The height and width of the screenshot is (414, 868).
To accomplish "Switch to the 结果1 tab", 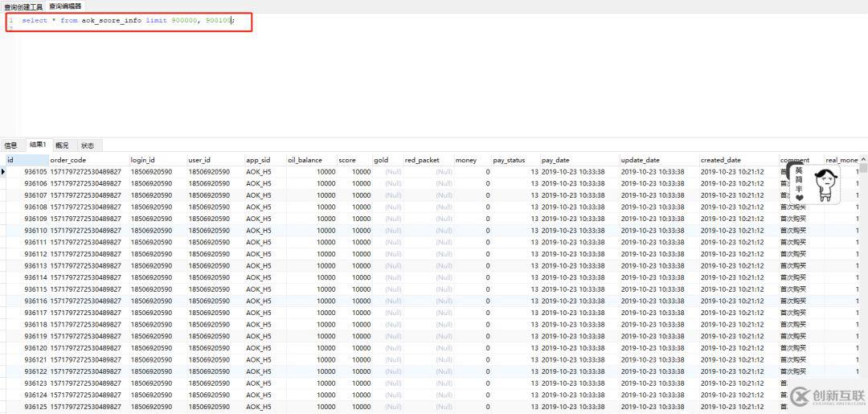I will [x=38, y=146].
